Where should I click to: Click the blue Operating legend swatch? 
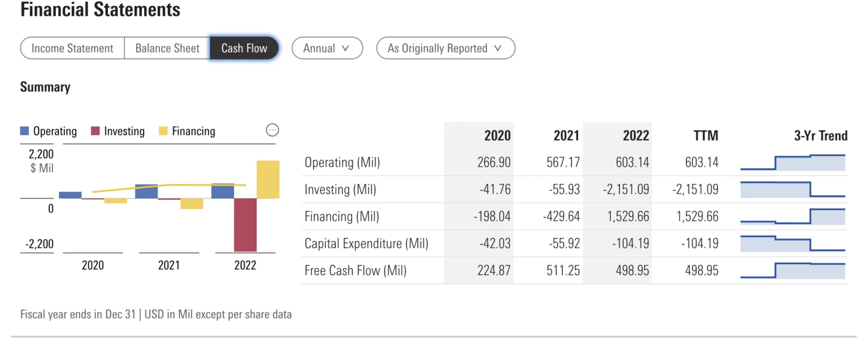(24, 132)
